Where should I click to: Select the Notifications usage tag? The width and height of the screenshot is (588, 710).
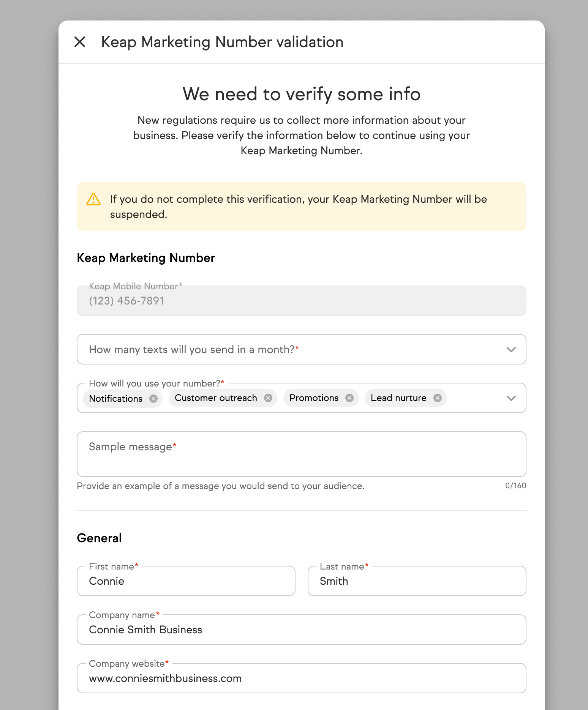click(116, 398)
